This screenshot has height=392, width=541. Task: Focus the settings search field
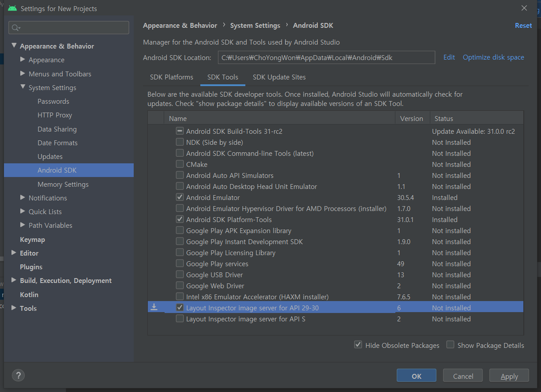(x=69, y=28)
